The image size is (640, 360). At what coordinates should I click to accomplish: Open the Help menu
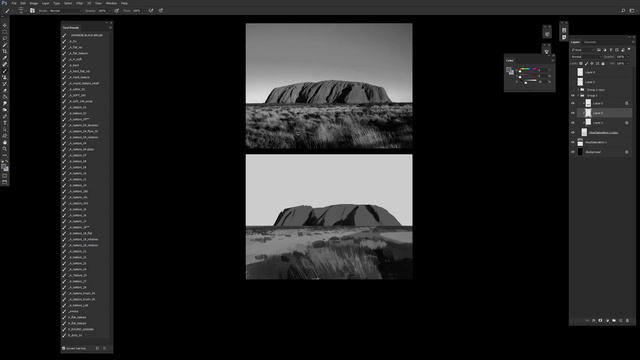tap(124, 3)
